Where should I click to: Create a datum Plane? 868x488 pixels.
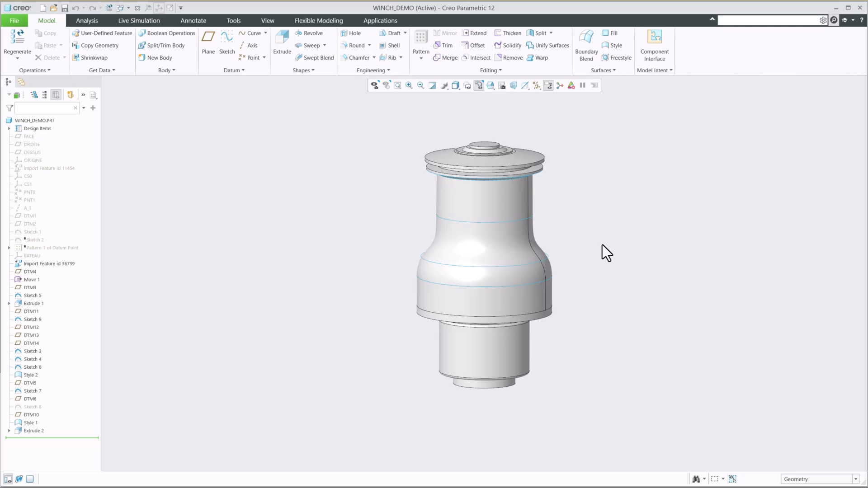[208, 42]
